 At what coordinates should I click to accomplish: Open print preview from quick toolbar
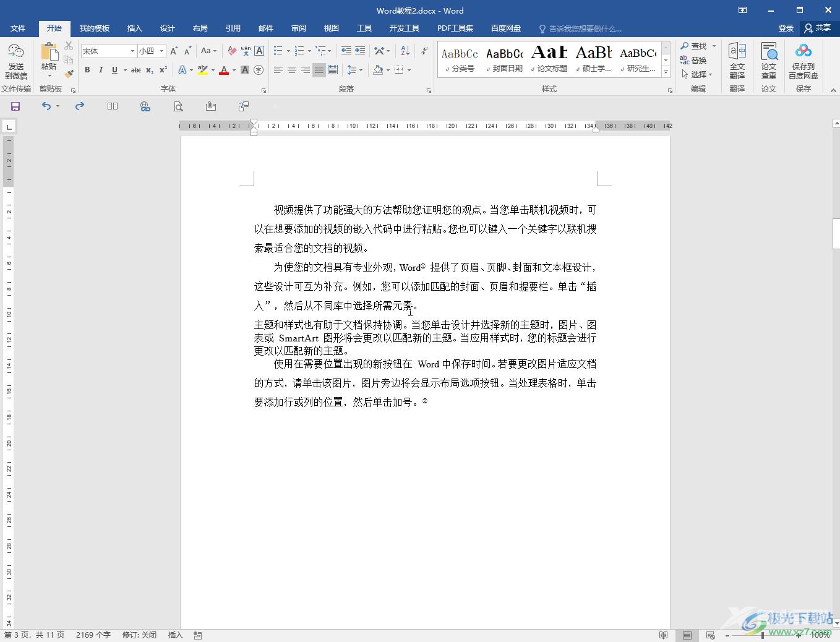(x=178, y=106)
